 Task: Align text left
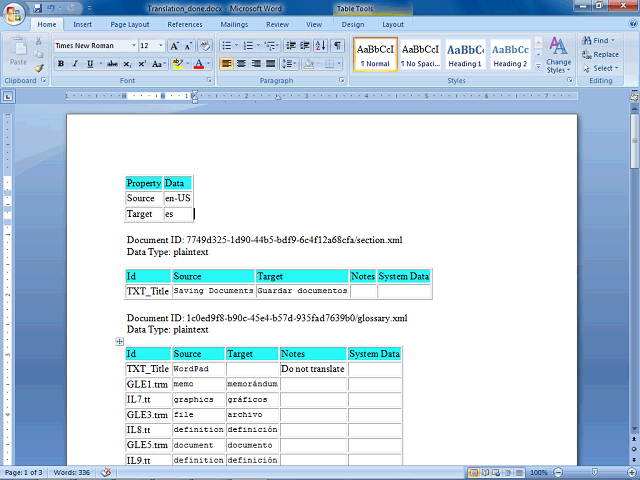click(227, 64)
